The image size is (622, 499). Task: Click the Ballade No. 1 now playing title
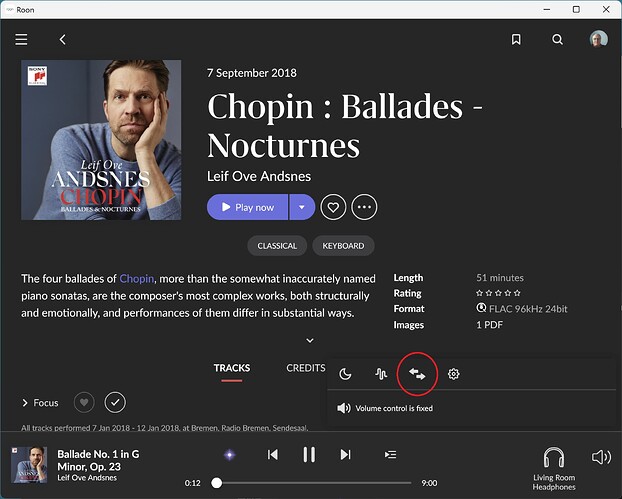click(x=98, y=460)
